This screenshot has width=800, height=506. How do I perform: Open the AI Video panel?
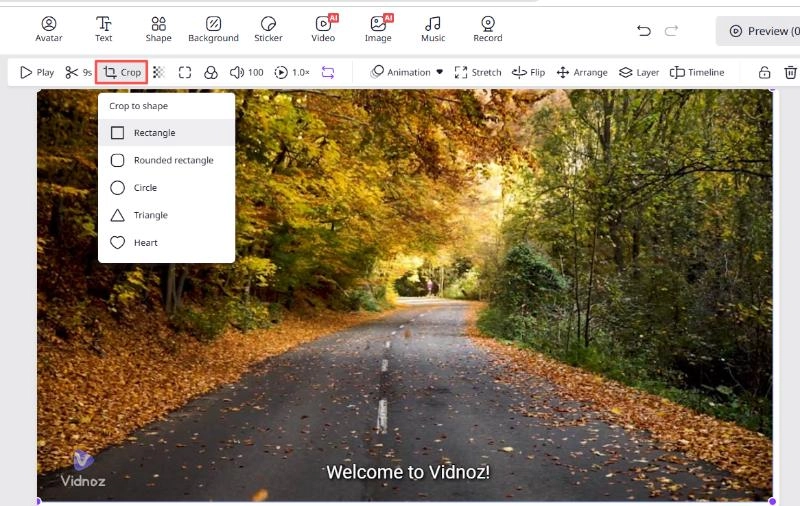click(323, 29)
